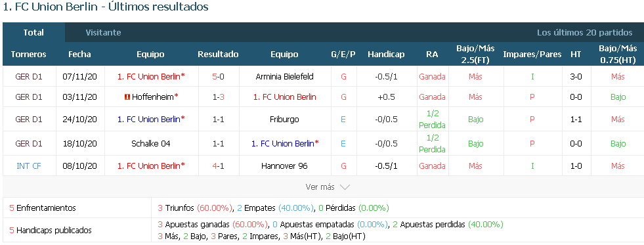644x245 pixels.
Task: Click the red card icon beside Hoffenheim
Action: [127, 97]
